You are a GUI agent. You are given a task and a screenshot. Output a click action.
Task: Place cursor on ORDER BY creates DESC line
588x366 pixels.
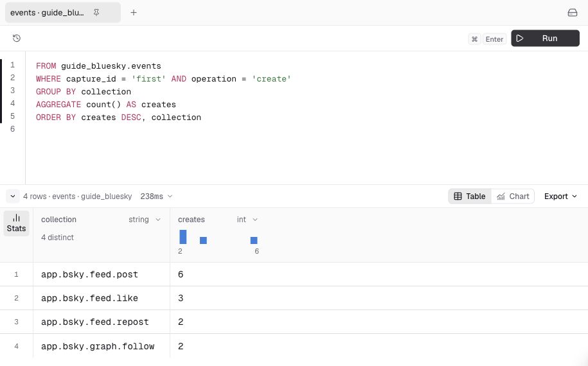coord(118,118)
